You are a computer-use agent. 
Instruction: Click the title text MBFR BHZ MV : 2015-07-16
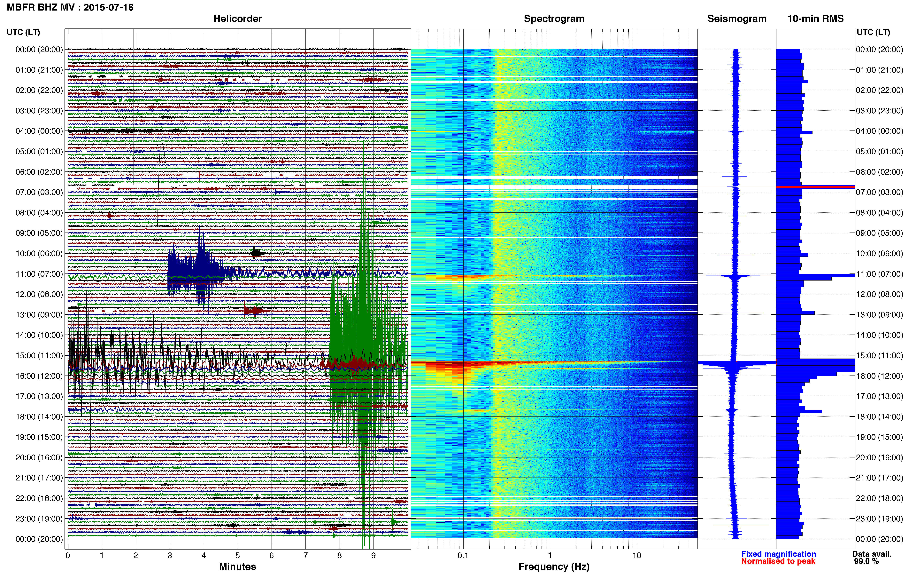pos(70,7)
